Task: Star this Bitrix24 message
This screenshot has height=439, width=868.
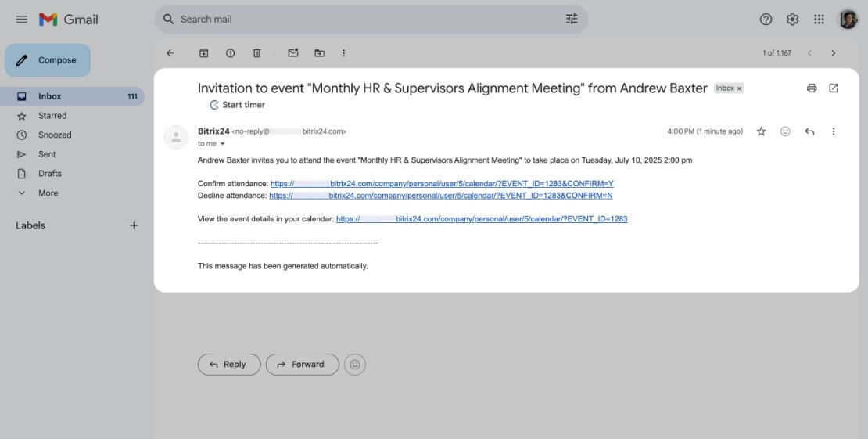Action: (x=761, y=131)
